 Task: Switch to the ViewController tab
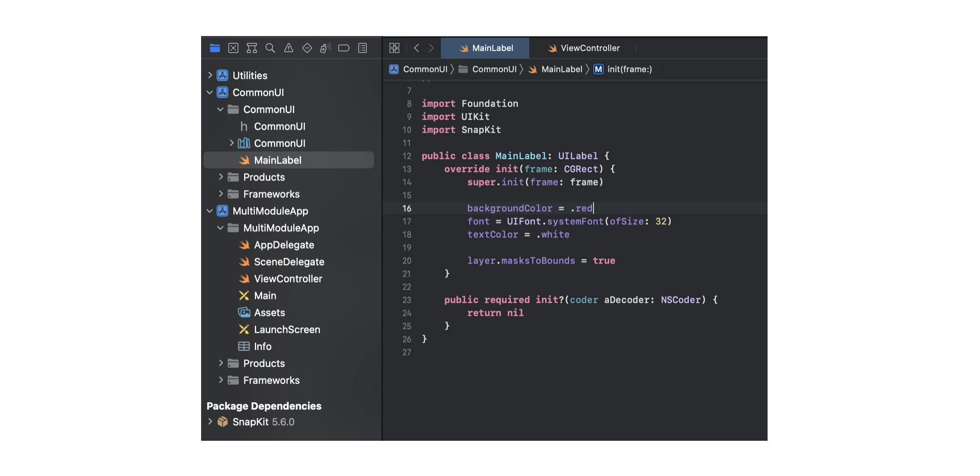(590, 48)
